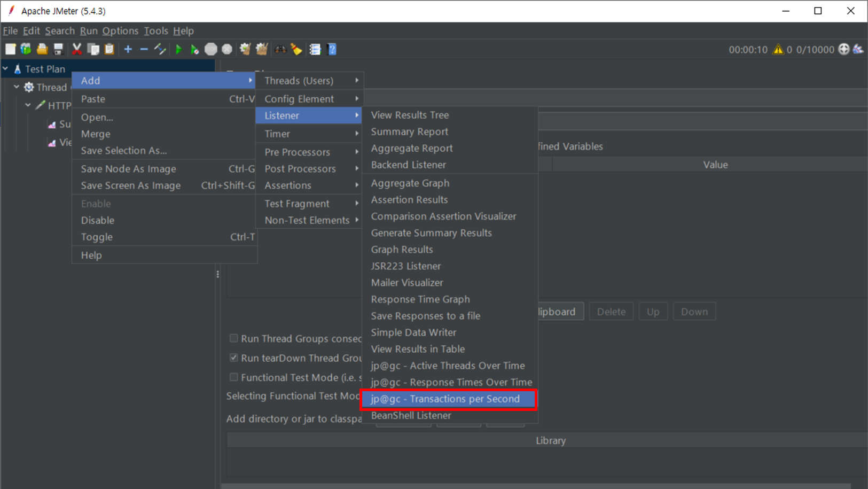
Task: Expand the Config Element submenu
Action: point(309,99)
